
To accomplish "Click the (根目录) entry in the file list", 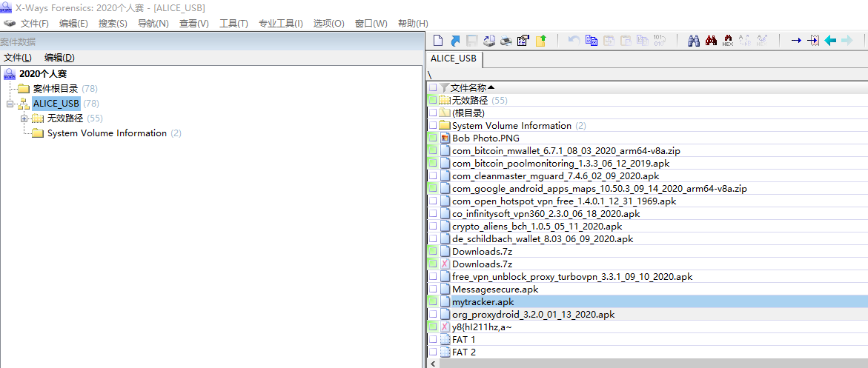I will [468, 113].
